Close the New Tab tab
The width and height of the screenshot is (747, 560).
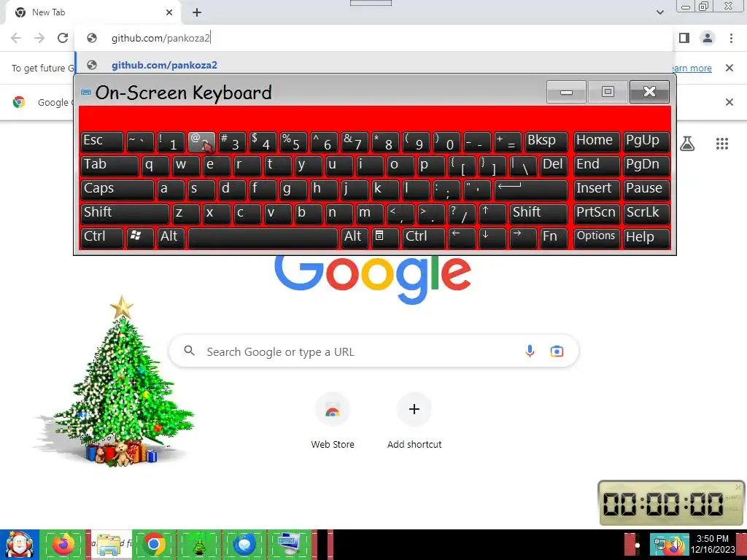click(169, 13)
